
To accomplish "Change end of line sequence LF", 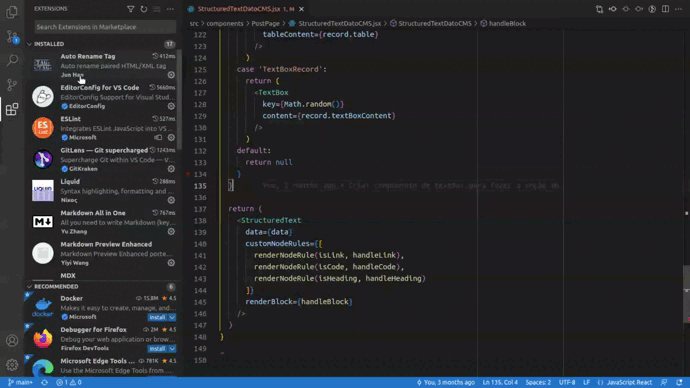I will click(587, 382).
